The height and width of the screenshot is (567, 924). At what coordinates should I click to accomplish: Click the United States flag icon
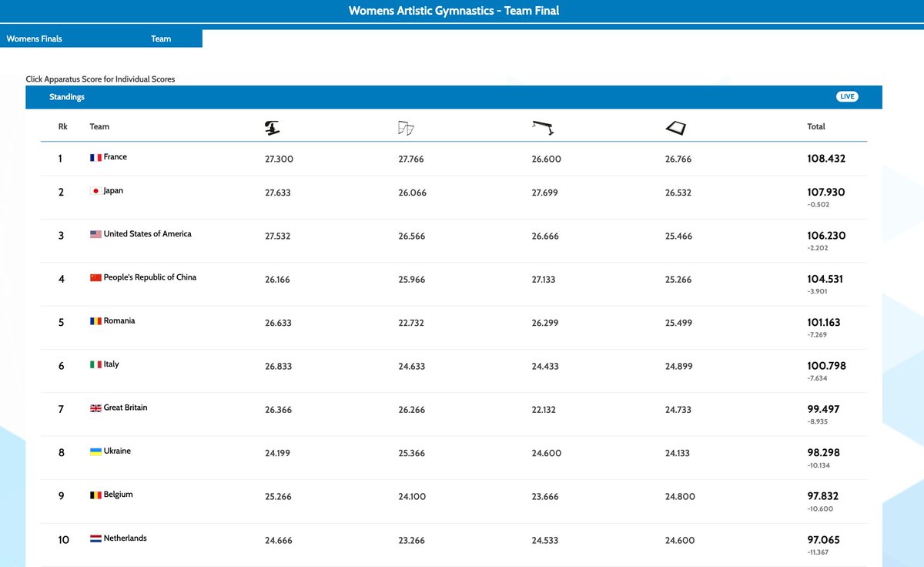pos(94,233)
